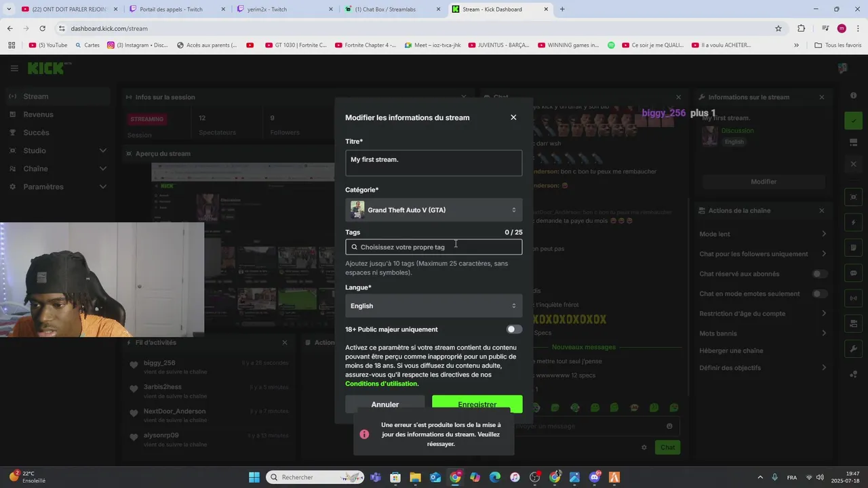This screenshot has height=488, width=868.
Task: Open Chat pour les followers uniquement options
Action: click(763, 253)
